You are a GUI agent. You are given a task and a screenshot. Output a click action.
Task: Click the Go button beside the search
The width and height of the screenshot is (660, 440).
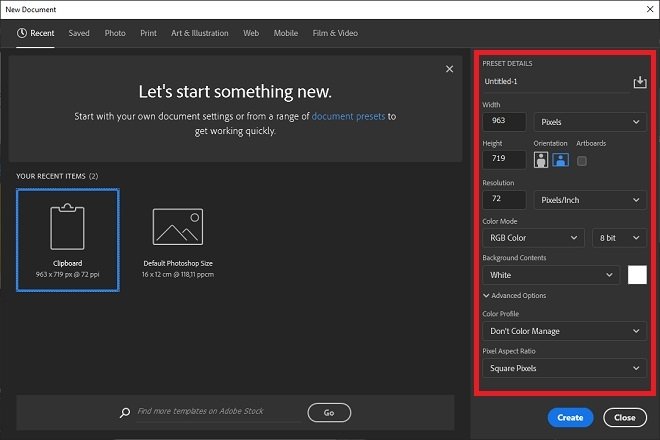point(329,413)
